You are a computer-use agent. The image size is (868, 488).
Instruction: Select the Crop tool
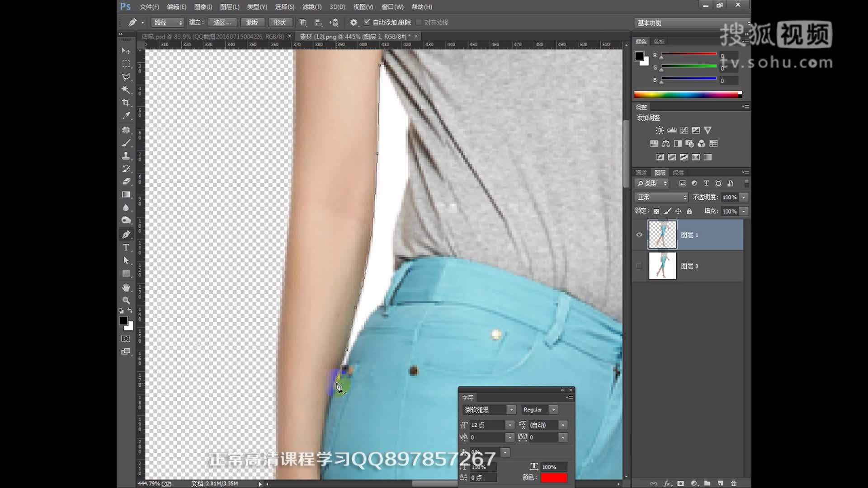(126, 103)
